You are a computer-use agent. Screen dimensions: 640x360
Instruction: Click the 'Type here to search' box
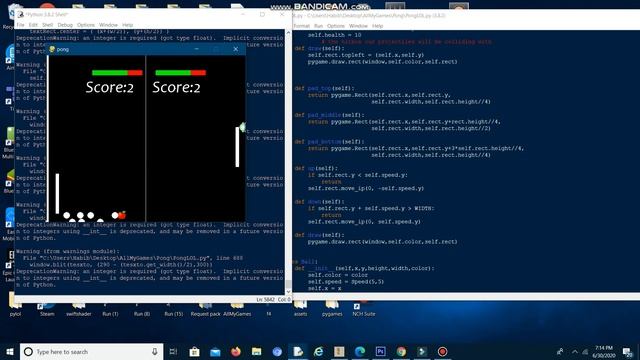92,351
